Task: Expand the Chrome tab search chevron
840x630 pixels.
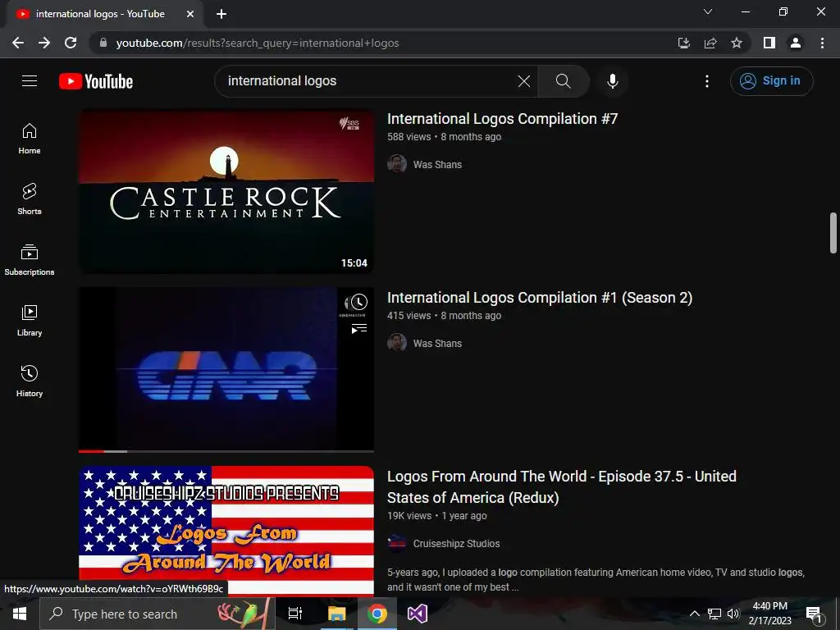Action: click(708, 11)
